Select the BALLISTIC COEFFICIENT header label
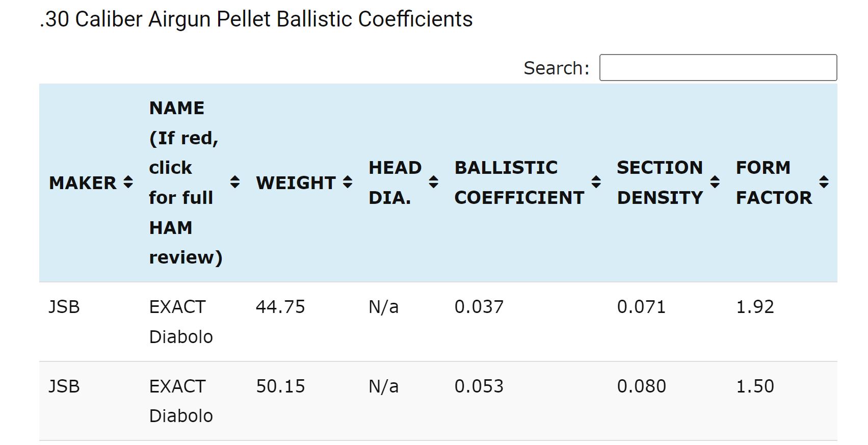Screen dimensions: 868x445 pyautogui.click(x=519, y=182)
